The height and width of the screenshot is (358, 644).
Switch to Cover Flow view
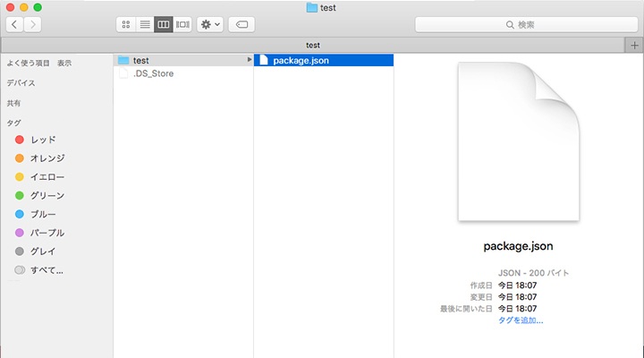point(182,24)
